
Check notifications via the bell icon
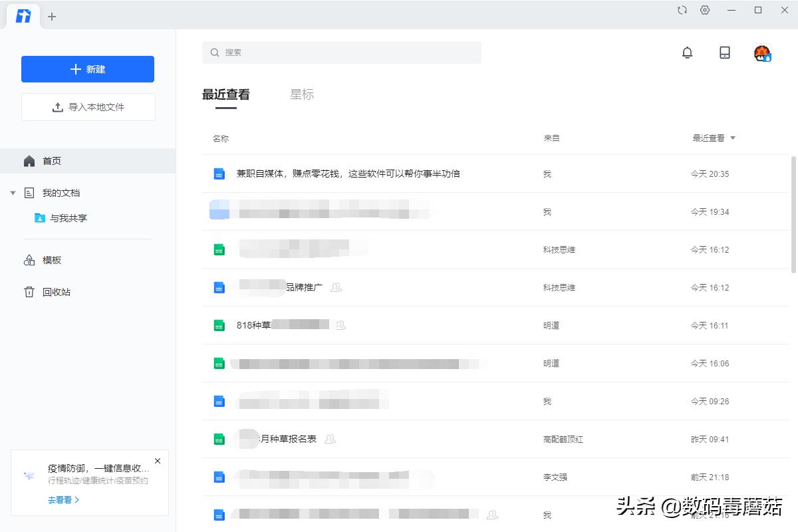tap(688, 52)
